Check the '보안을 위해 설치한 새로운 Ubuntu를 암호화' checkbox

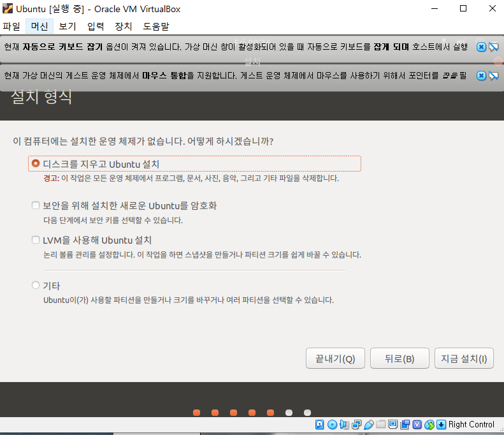36,205
